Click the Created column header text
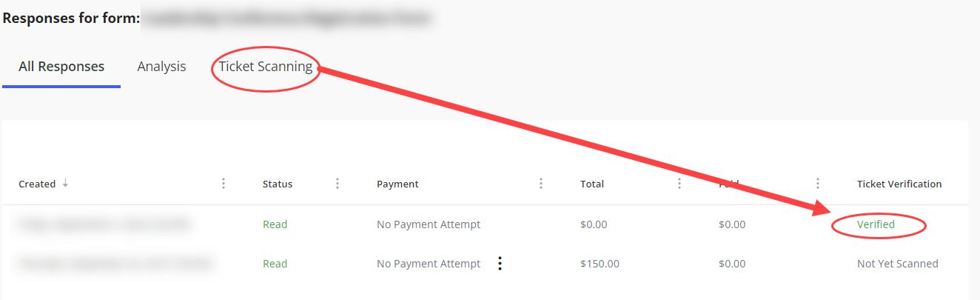This screenshot has width=980, height=300. click(37, 184)
